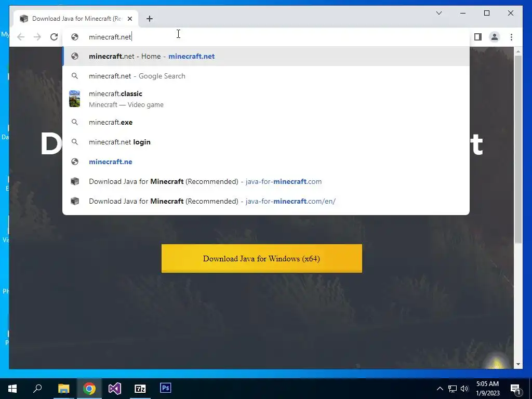Open File Explorer from taskbar

(63, 389)
